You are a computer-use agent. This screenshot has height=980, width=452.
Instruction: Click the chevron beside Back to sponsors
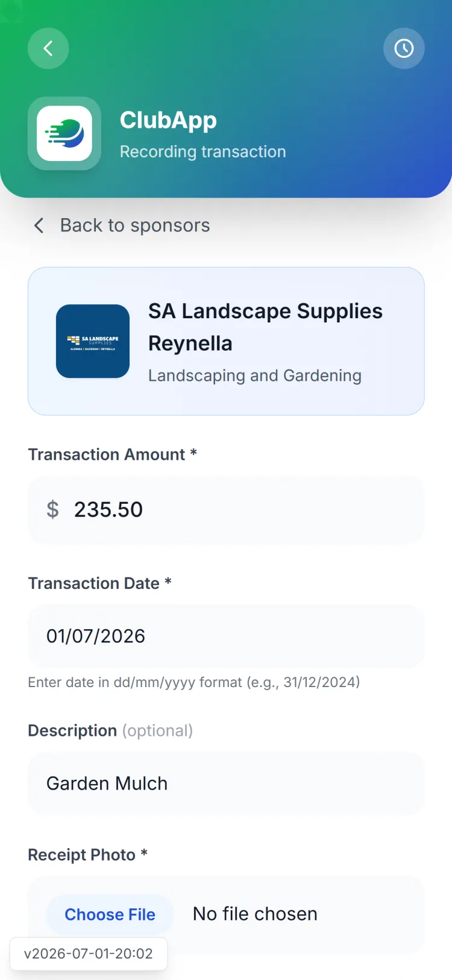click(39, 225)
